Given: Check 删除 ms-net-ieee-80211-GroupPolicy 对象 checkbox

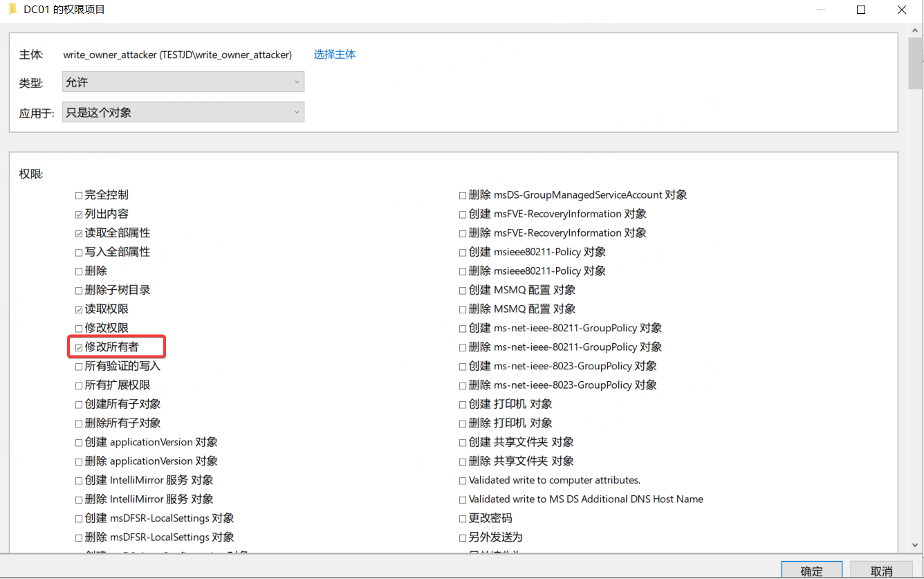Looking at the screenshot, I should coord(463,347).
